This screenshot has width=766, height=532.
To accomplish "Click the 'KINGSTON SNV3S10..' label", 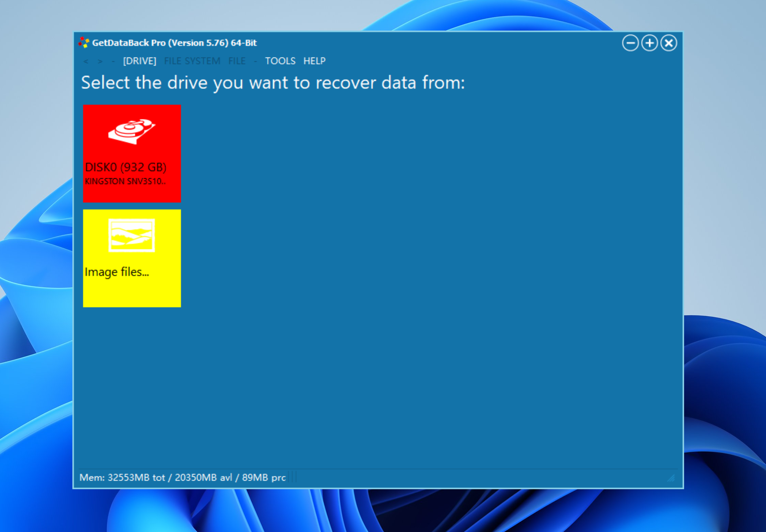I will (125, 181).
